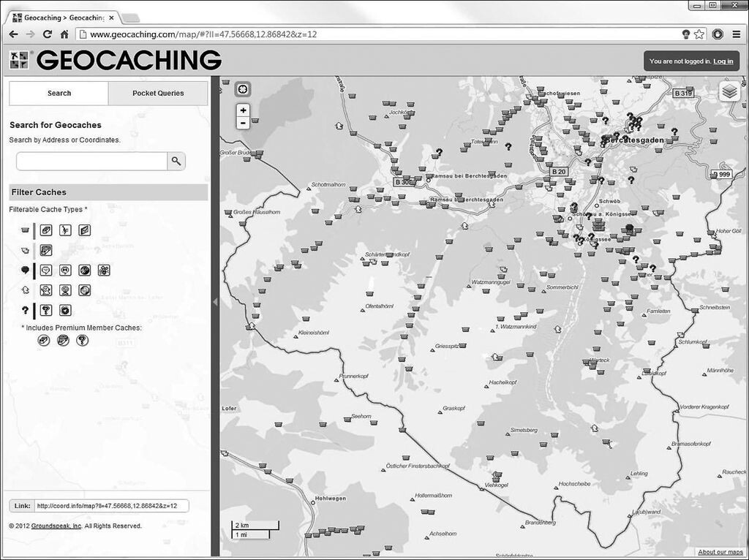Click the Hochscheibe peak label

574,484
